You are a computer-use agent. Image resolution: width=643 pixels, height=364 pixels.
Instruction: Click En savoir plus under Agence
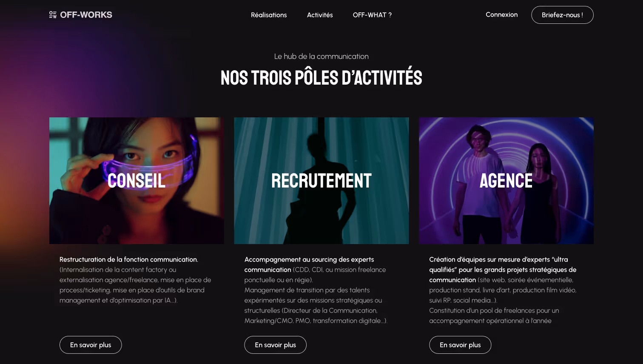point(460,345)
